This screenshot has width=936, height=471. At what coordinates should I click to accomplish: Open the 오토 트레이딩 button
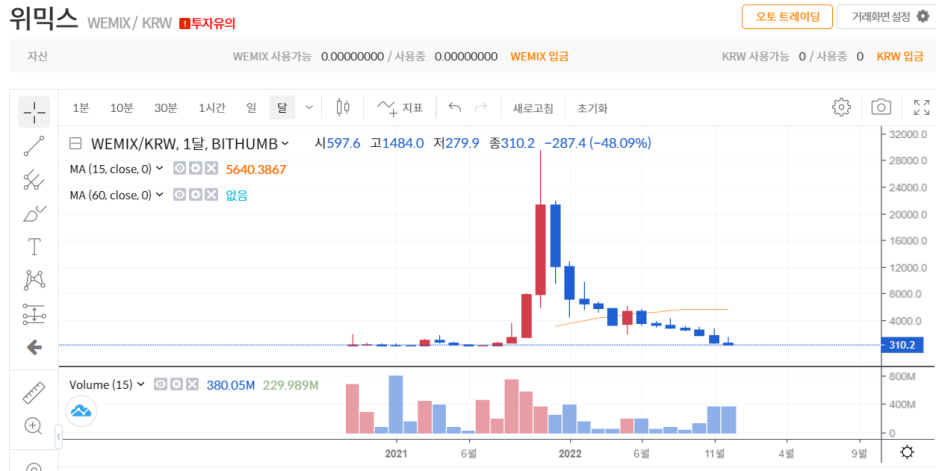(787, 17)
